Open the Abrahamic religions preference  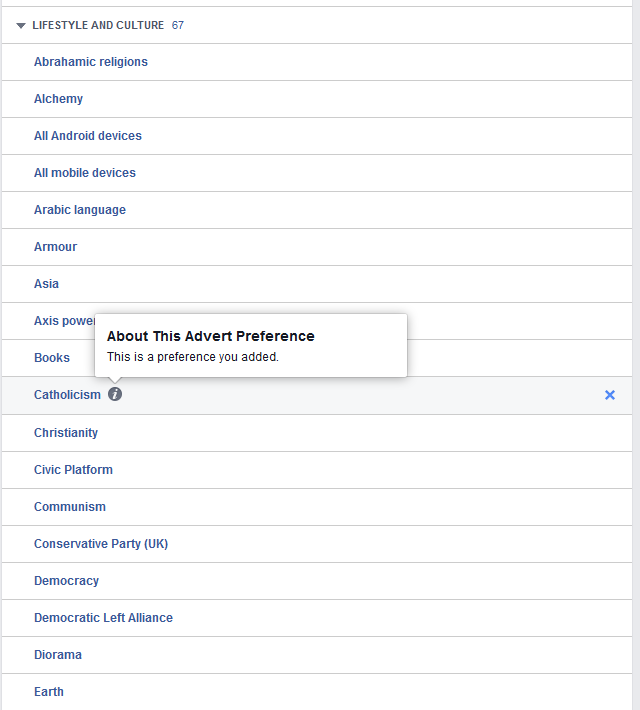[91, 62]
